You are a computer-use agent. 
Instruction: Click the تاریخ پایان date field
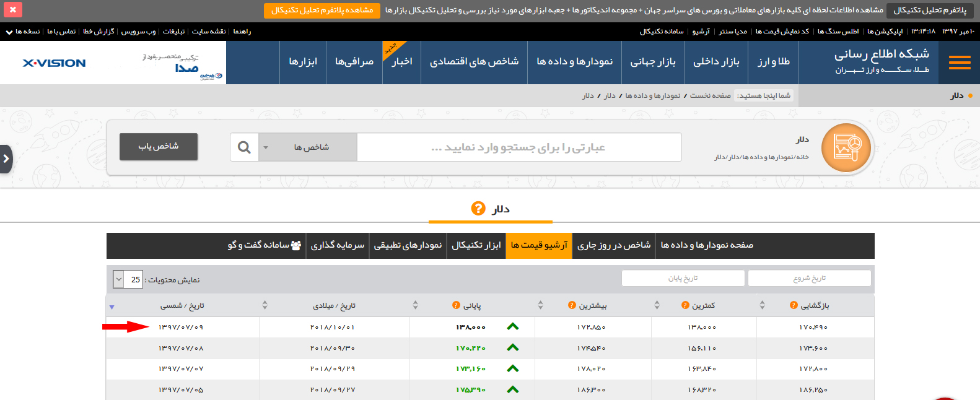pyautogui.click(x=683, y=279)
